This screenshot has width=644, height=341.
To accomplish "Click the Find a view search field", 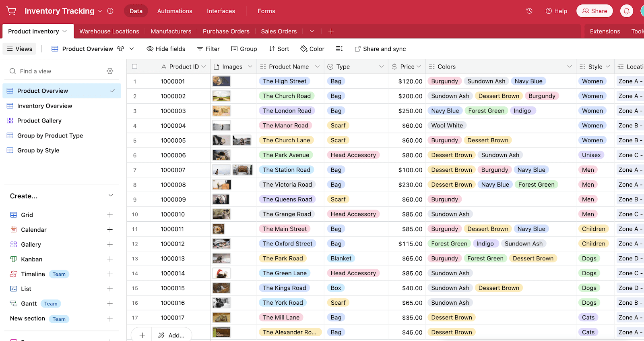I will 56,71.
